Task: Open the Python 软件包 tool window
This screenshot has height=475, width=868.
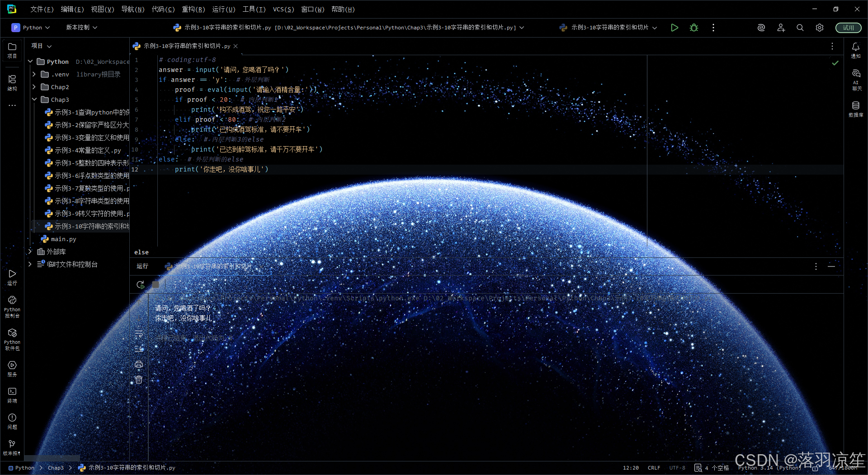Action: [x=12, y=339]
